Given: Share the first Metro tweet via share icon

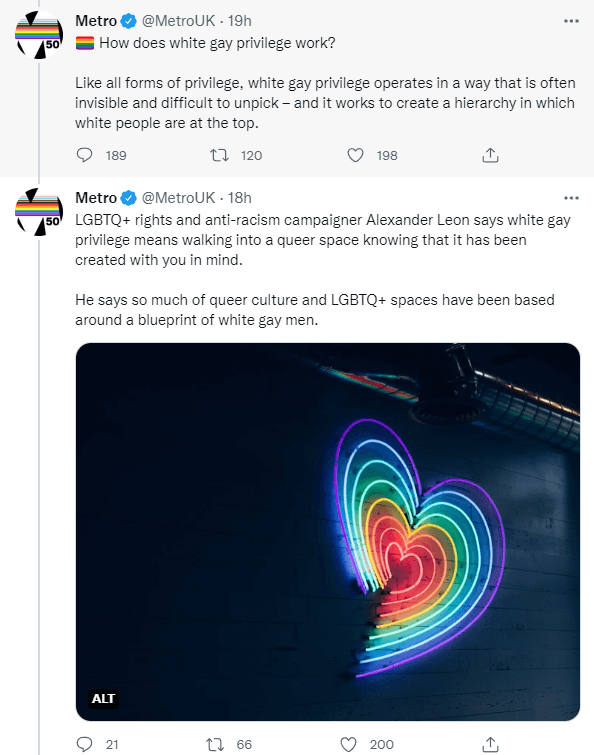Looking at the screenshot, I should (490, 155).
